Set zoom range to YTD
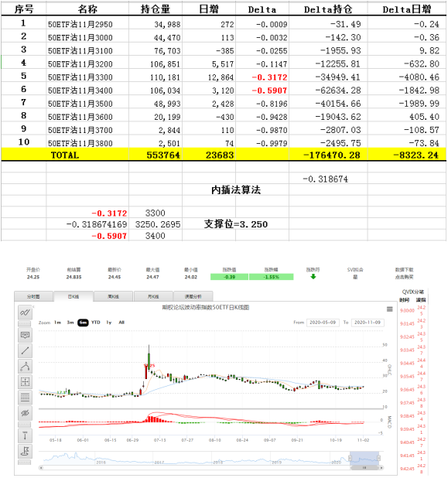The height and width of the screenshot is (478, 448). pos(96,323)
